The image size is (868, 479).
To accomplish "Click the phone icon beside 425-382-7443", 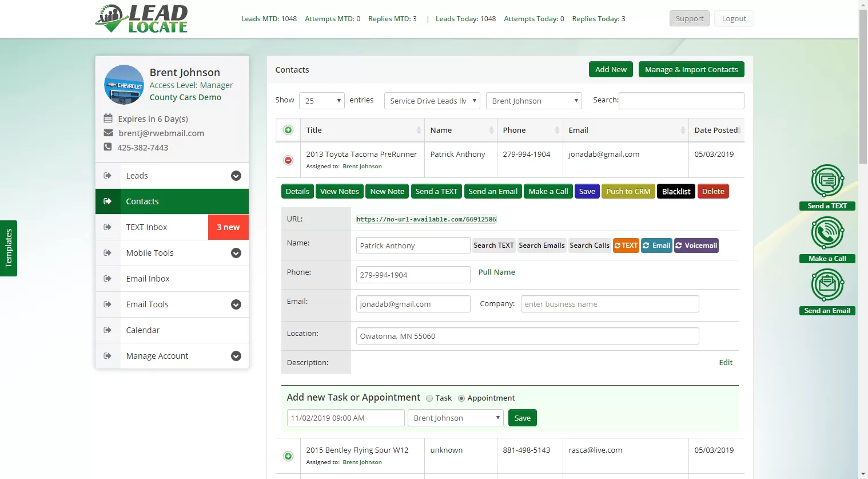I will coord(107,147).
